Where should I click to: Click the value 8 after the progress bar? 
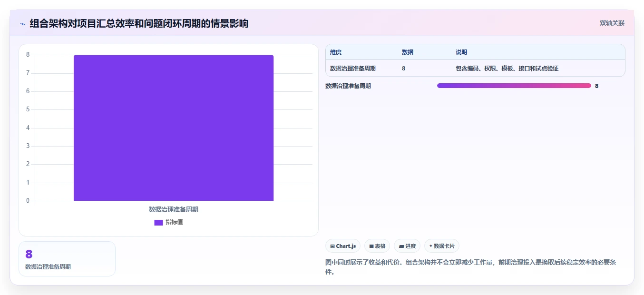point(597,86)
